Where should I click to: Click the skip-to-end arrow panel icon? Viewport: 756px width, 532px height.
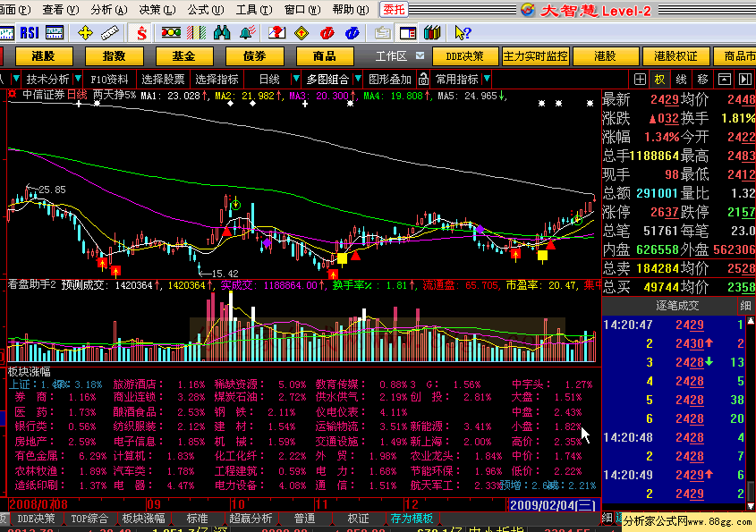click(745, 79)
